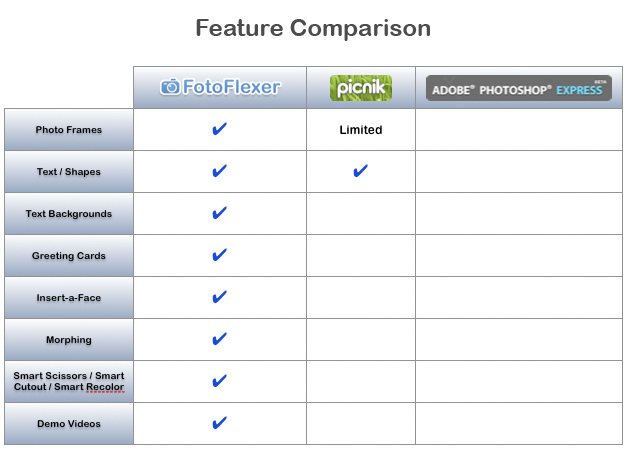Click FotoFlexer's Insert-a-Face checkmark
627x450 pixels.
point(220,297)
